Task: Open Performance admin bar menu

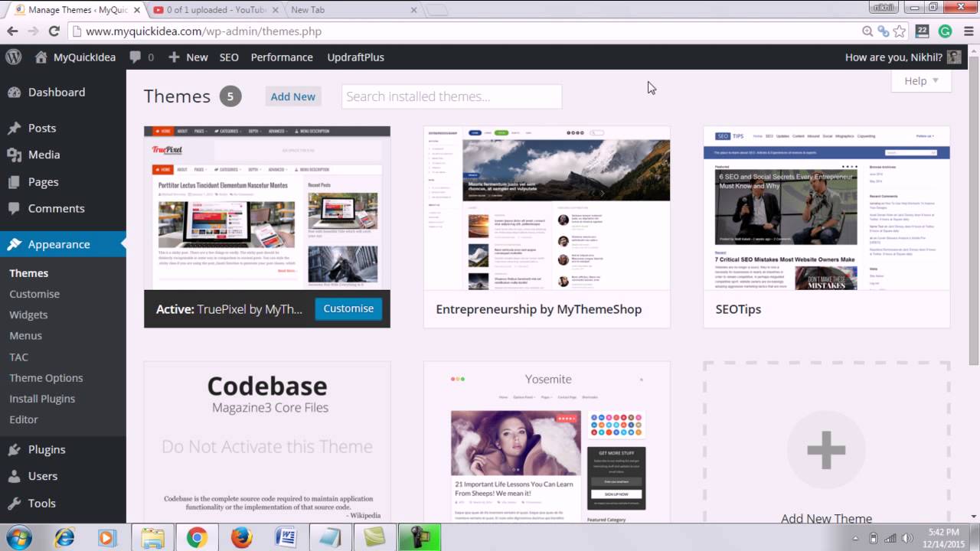Action: pos(282,57)
